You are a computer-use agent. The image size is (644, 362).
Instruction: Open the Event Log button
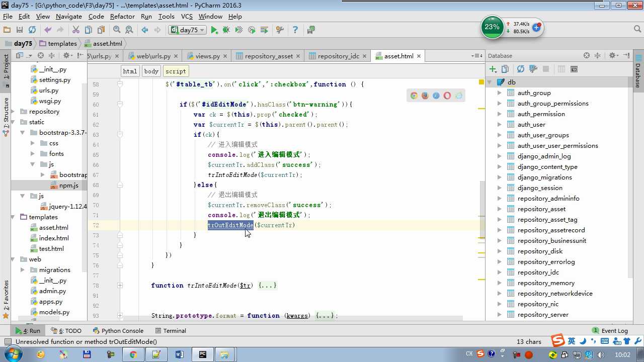(x=610, y=331)
